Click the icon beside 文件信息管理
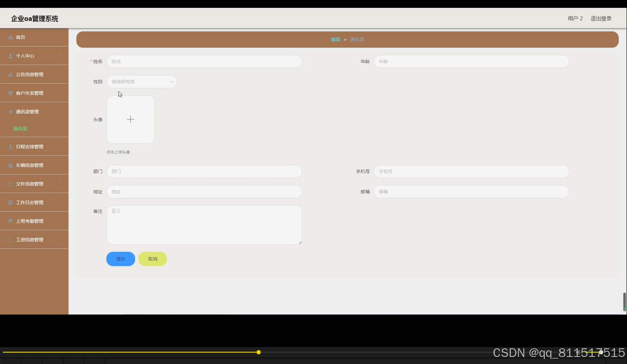 point(10,184)
